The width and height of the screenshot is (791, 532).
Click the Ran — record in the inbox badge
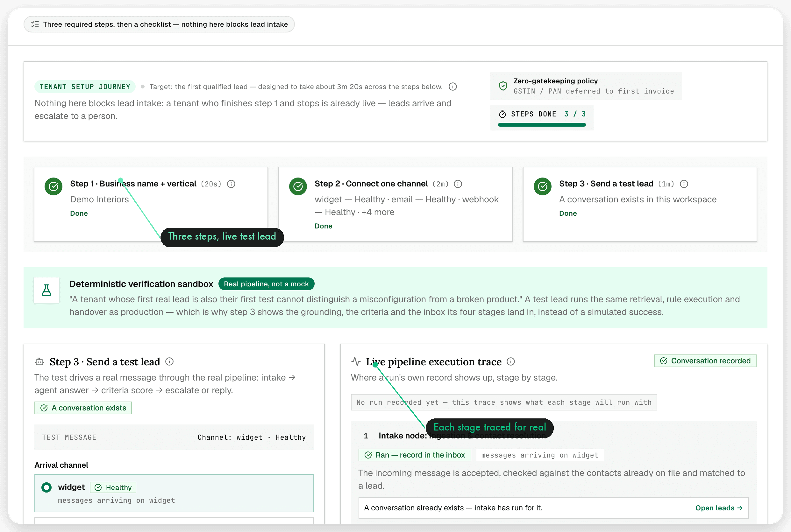coord(415,455)
